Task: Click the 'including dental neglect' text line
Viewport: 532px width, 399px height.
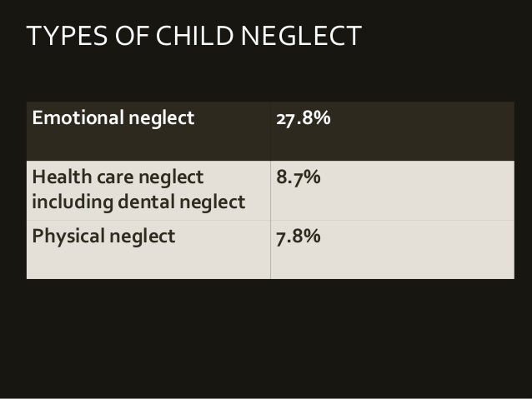Action: pos(138,202)
